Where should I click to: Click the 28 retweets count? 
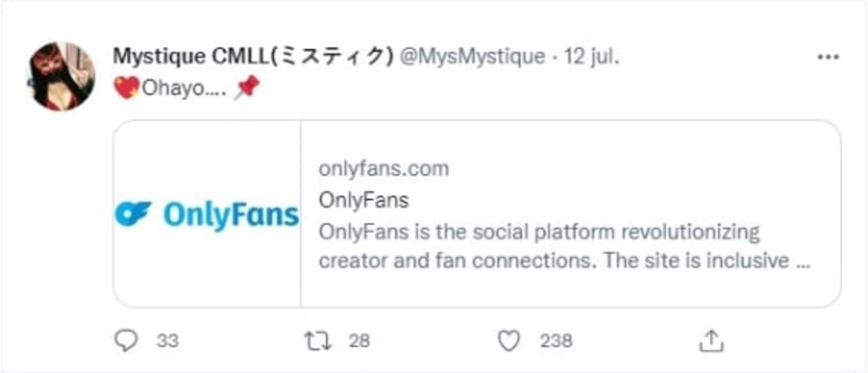pos(359,341)
